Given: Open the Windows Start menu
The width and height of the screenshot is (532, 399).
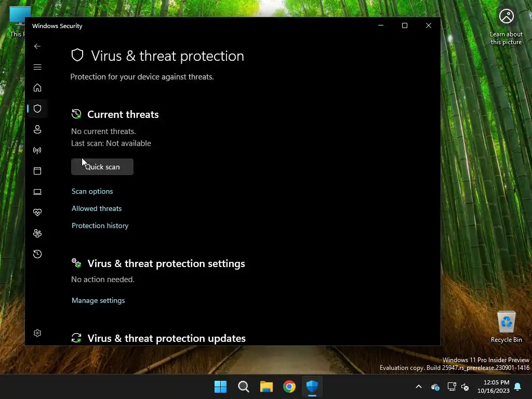Looking at the screenshot, I should point(220,387).
